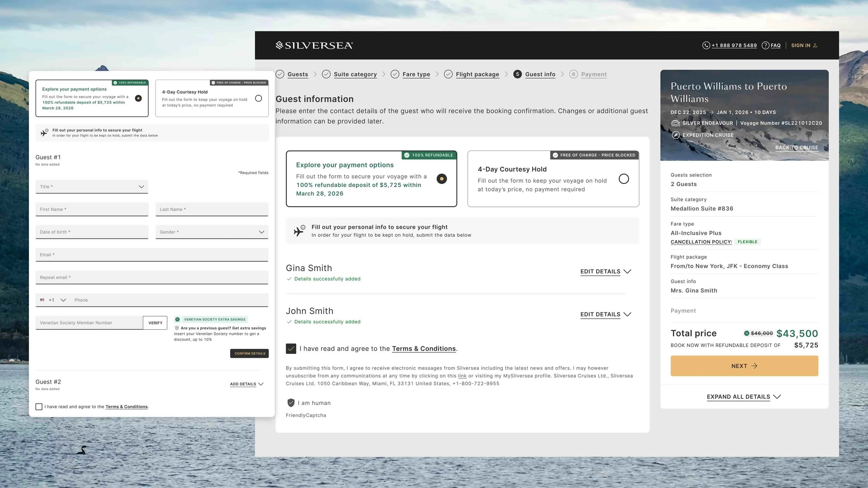Select the 4-Day Courtesy Hold radio option
This screenshot has width=868, height=488.
tap(623, 178)
